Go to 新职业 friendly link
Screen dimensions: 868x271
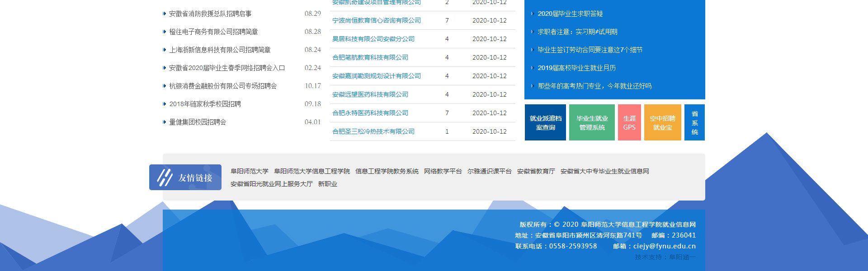[x=327, y=184]
